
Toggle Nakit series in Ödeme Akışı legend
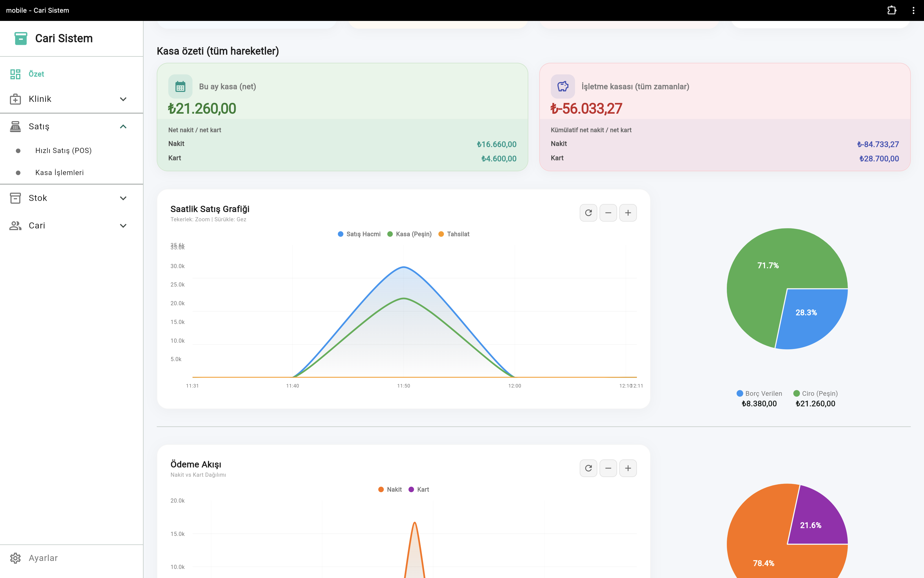tap(390, 489)
